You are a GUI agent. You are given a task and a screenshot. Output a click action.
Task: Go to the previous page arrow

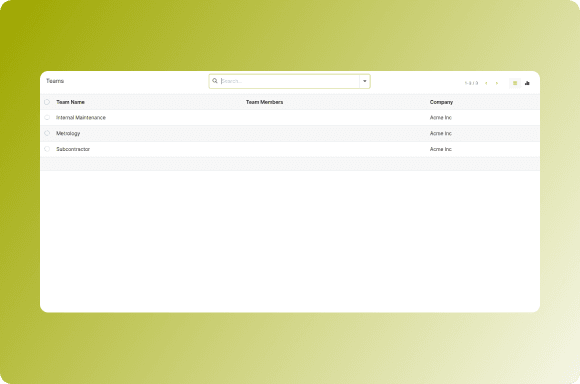pyautogui.click(x=486, y=83)
